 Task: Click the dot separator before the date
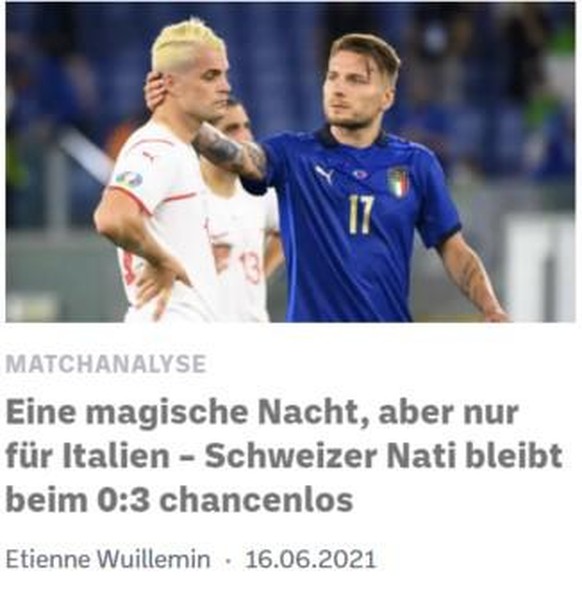(x=228, y=560)
